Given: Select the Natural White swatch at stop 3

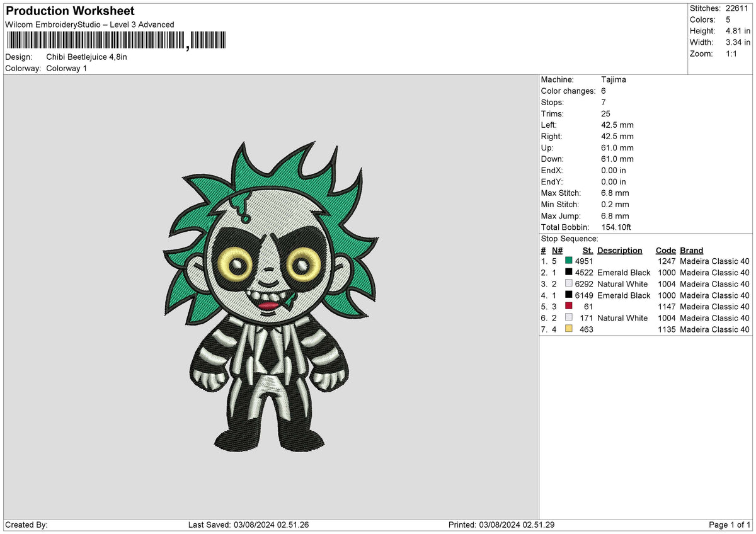Looking at the screenshot, I should point(568,284).
